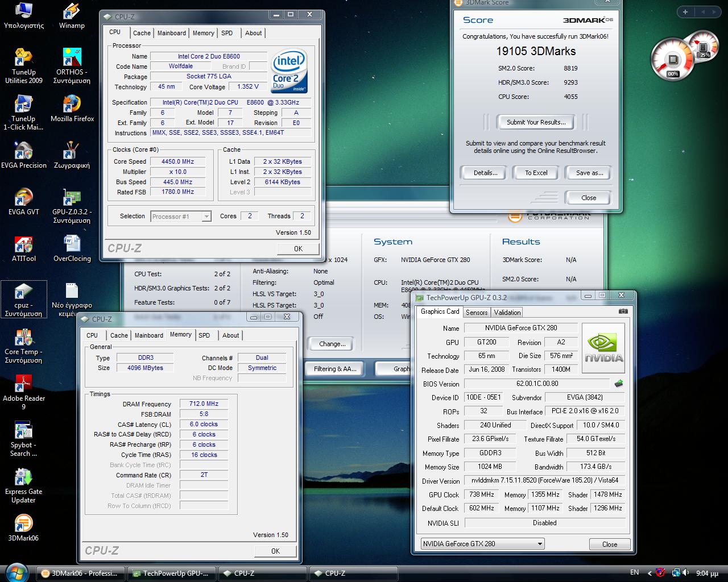728x582 pixels.
Task: Open the Υπολογιστής (Computer) icon
Action: [23, 15]
